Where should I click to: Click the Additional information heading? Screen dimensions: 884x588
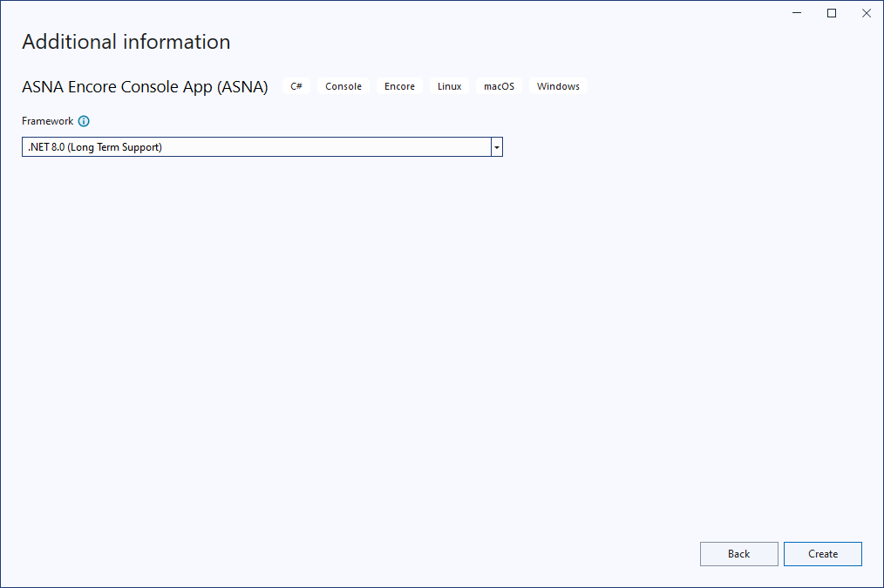click(x=126, y=42)
